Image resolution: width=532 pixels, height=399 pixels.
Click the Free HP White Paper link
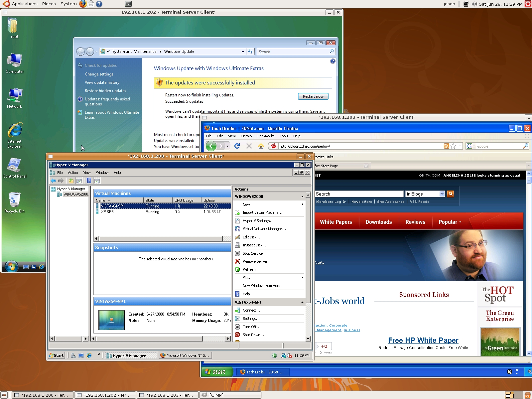pos(423,340)
